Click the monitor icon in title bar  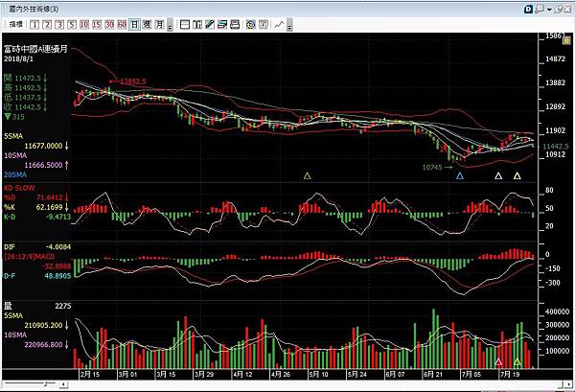tap(539, 10)
